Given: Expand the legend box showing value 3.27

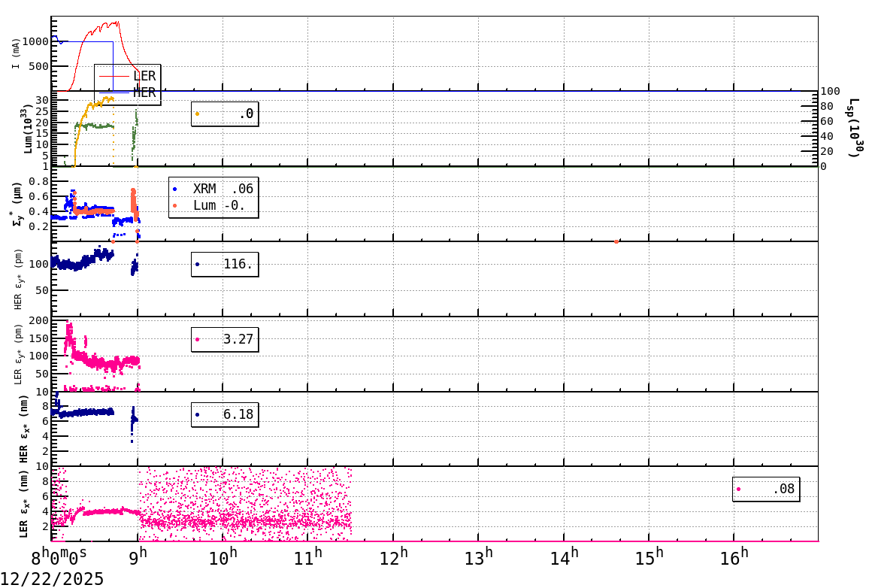Looking at the screenshot, I should (x=226, y=339).
